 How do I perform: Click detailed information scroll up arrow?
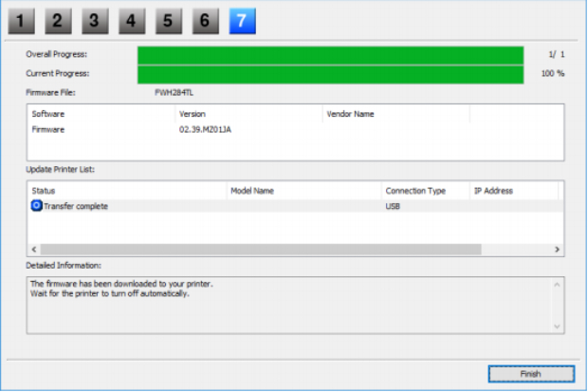tap(557, 285)
